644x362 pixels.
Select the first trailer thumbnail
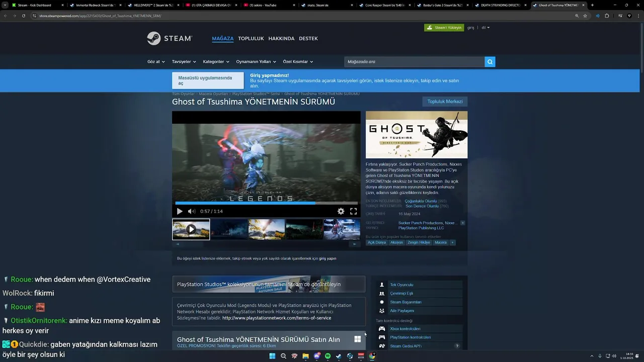(191, 229)
